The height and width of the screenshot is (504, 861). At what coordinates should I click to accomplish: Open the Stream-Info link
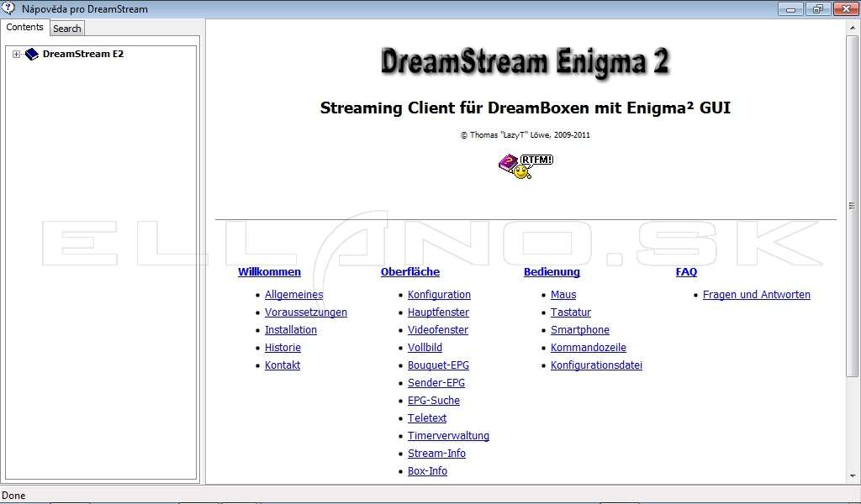coord(436,453)
